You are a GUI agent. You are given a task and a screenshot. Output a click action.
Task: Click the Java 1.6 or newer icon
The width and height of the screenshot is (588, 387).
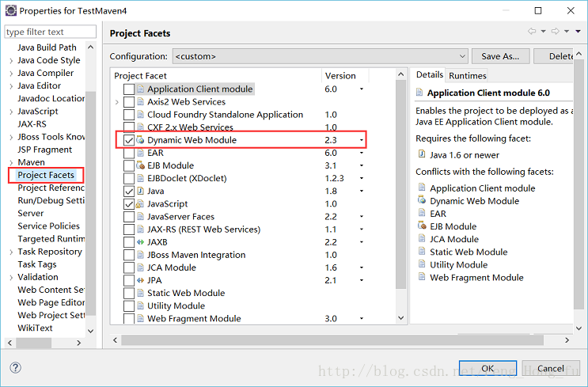422,154
